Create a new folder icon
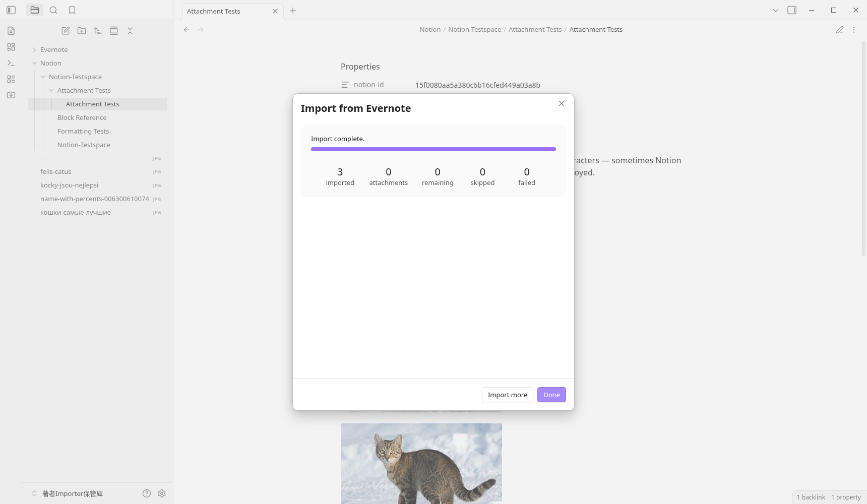867x504 pixels. [x=82, y=31]
